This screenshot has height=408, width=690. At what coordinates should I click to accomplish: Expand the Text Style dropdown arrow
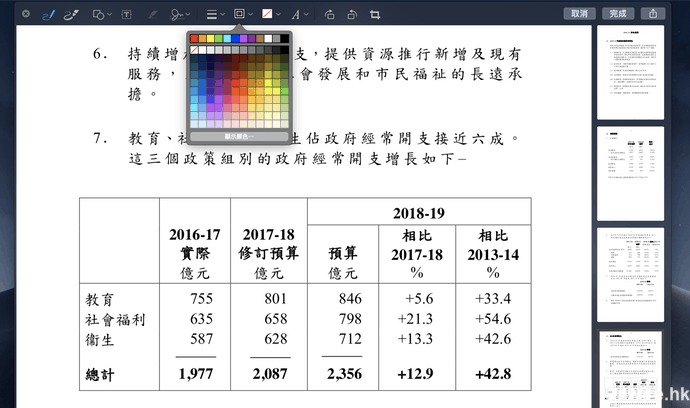(x=306, y=15)
